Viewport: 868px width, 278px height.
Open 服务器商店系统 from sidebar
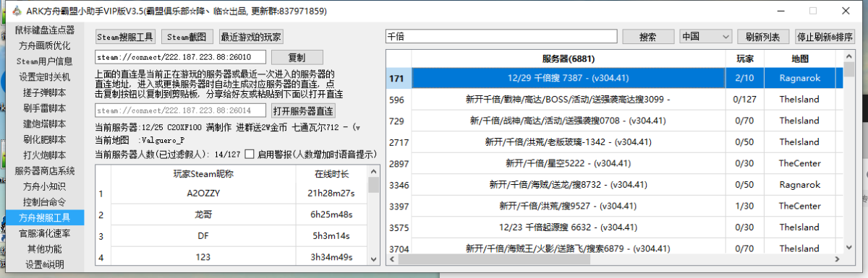(45, 170)
